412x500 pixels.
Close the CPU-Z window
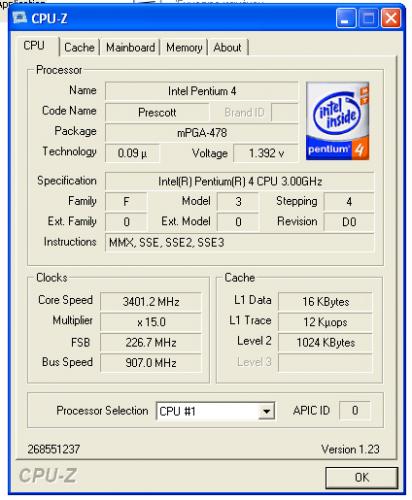pos(391,18)
